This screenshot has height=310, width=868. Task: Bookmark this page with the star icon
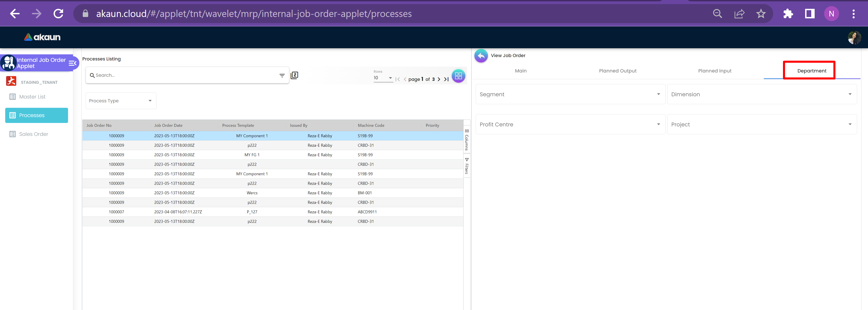click(x=761, y=14)
